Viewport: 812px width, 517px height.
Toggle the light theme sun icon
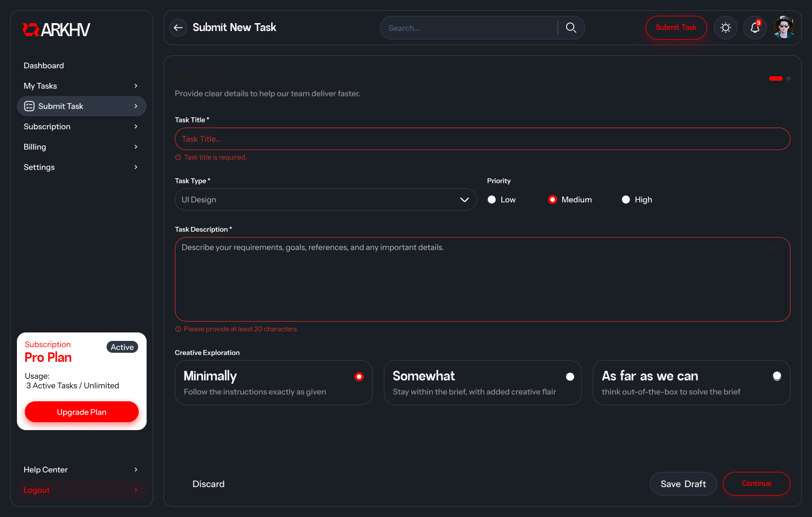[x=725, y=28]
